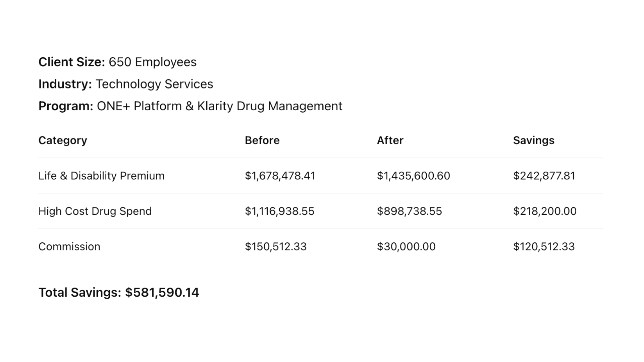Click the $30,000.00 Commission After value

406,247
